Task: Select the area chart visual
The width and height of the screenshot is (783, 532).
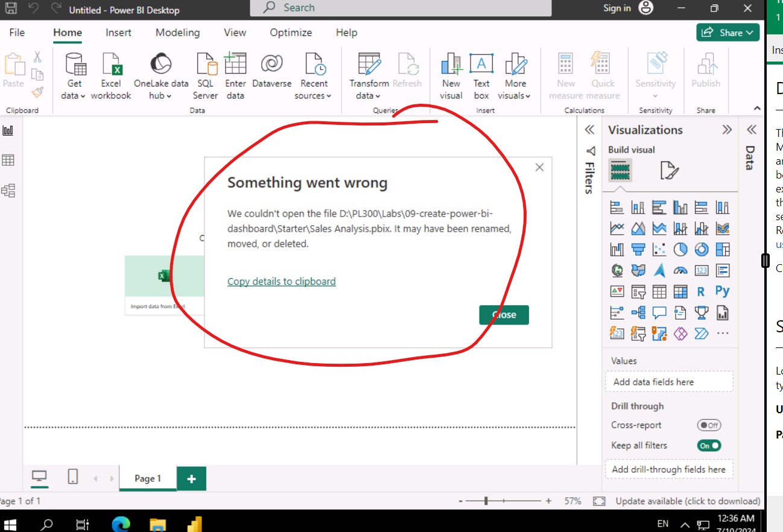Action: (638, 229)
